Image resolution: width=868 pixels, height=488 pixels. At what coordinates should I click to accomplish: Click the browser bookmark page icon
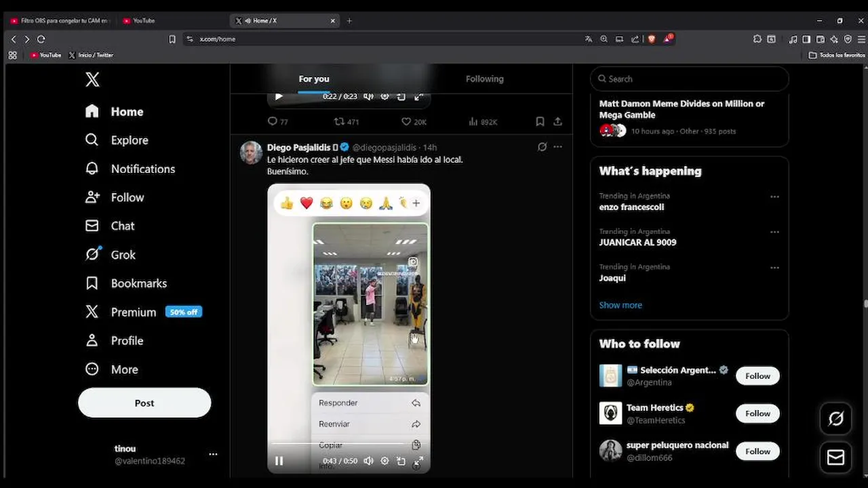click(172, 39)
